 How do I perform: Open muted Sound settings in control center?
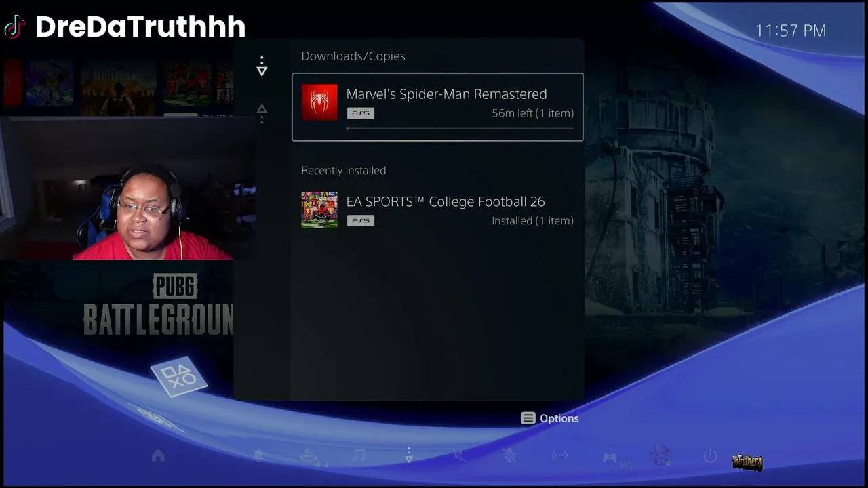click(459, 456)
